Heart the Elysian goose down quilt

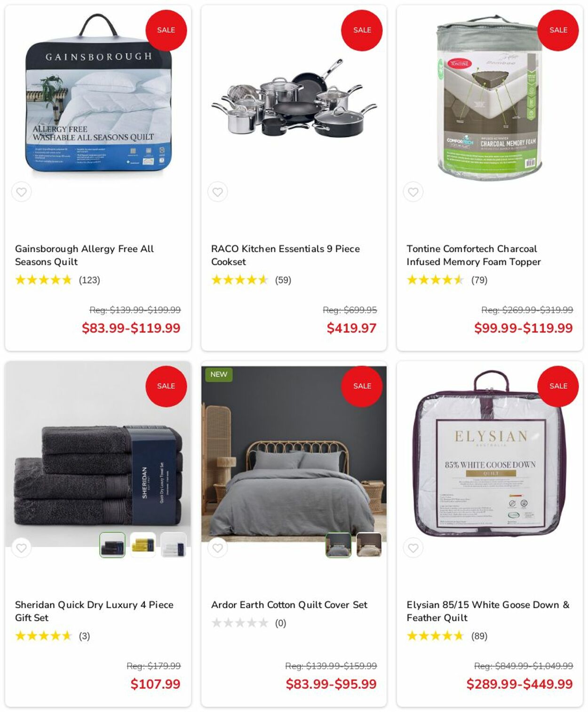(413, 548)
